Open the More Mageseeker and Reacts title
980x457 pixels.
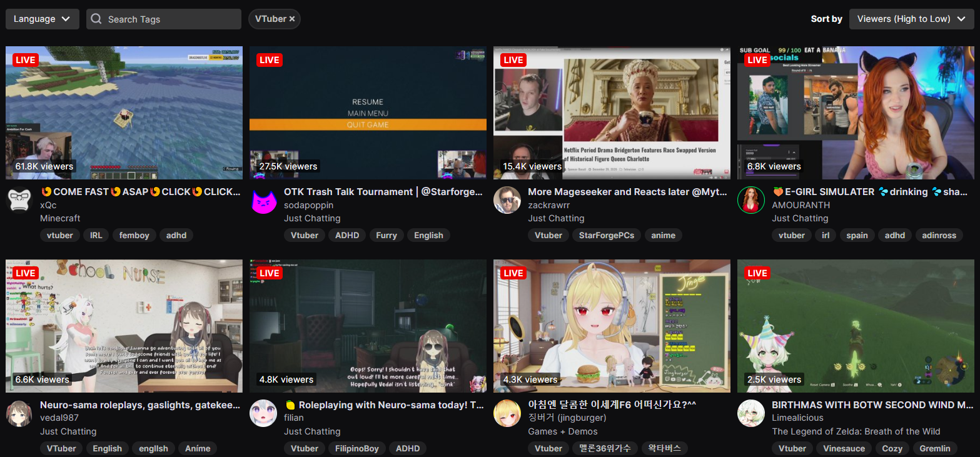[x=628, y=192]
